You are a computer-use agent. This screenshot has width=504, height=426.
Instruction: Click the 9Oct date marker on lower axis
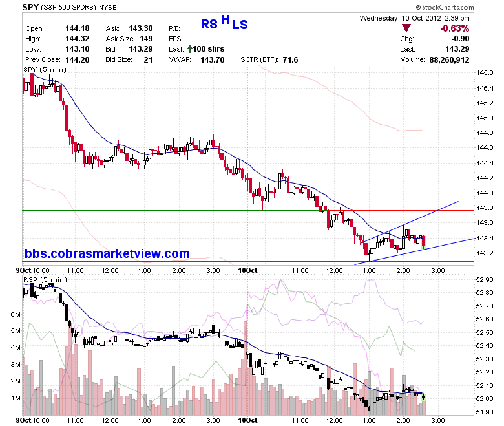pyautogui.click(x=23, y=421)
